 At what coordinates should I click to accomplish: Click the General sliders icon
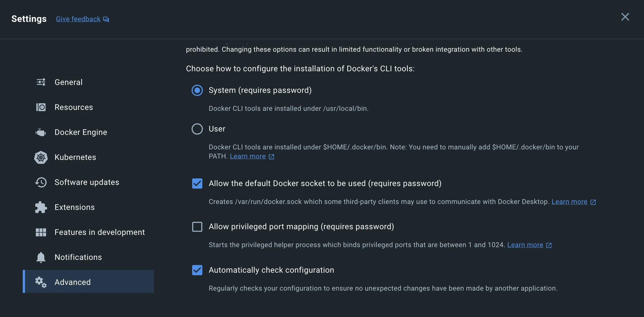(x=41, y=82)
